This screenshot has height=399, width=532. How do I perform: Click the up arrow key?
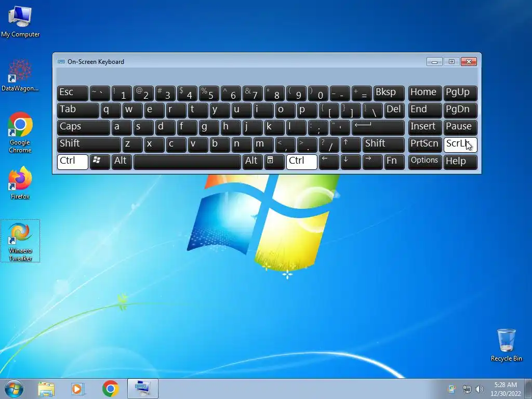pos(351,144)
